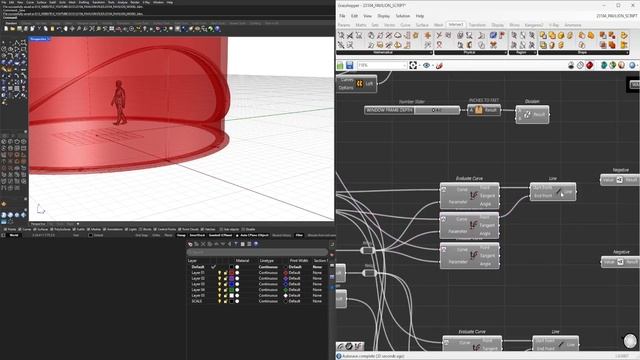Open the Grasshopper Solution menu

click(402, 16)
